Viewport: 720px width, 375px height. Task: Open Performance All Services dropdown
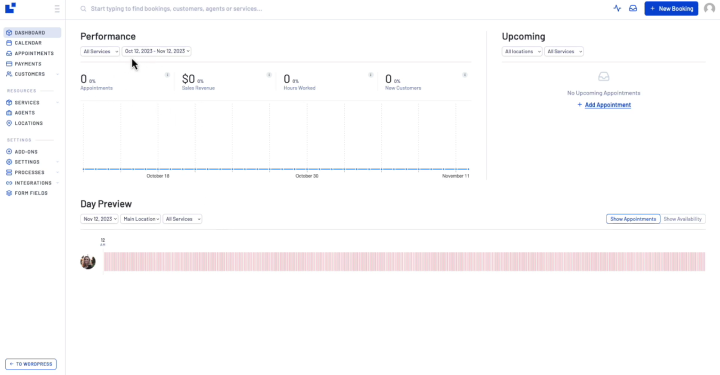click(100, 51)
